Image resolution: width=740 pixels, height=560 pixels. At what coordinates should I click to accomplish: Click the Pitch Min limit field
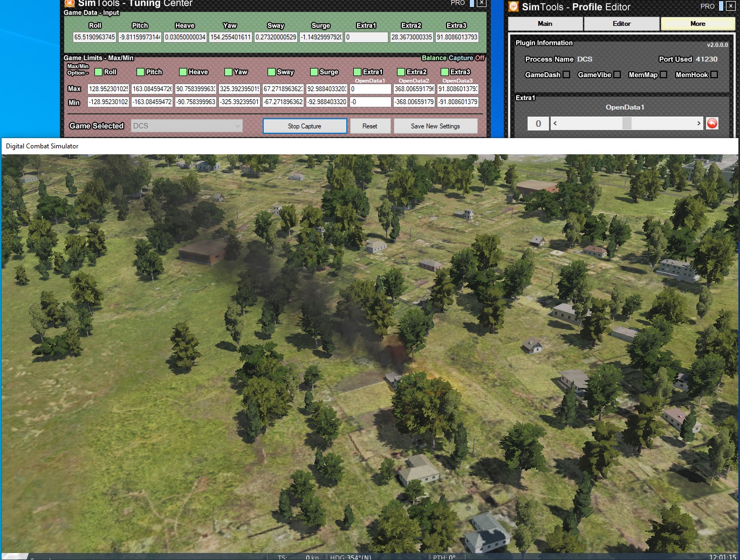[152, 102]
